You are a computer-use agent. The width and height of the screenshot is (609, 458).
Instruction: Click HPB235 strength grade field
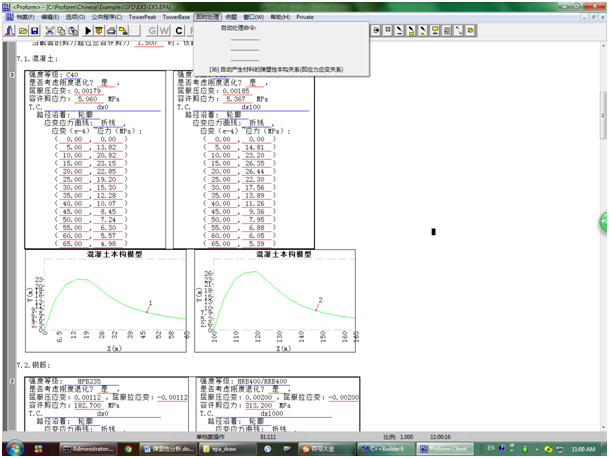[x=89, y=381]
